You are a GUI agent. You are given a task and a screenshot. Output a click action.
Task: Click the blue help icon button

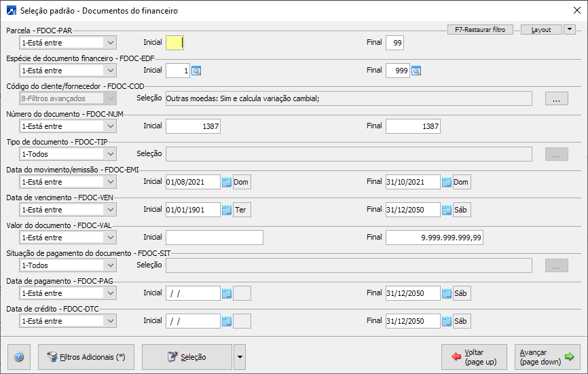coord(18,356)
